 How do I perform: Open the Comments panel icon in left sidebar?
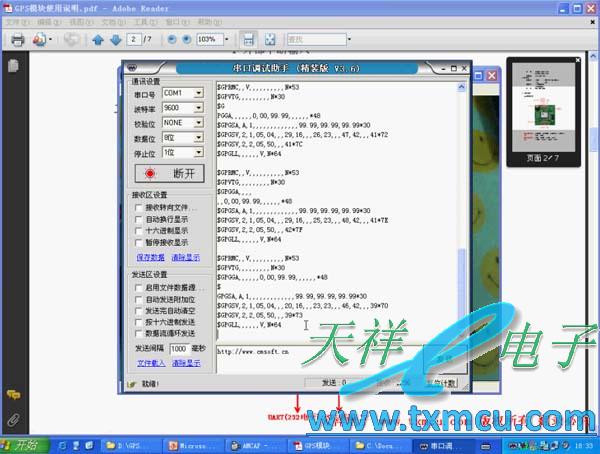(x=13, y=394)
